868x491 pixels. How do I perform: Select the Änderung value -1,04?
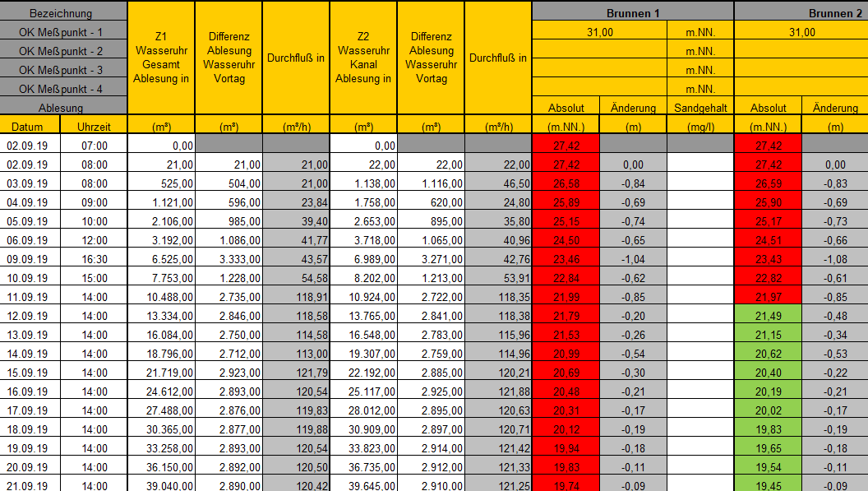coord(632,258)
